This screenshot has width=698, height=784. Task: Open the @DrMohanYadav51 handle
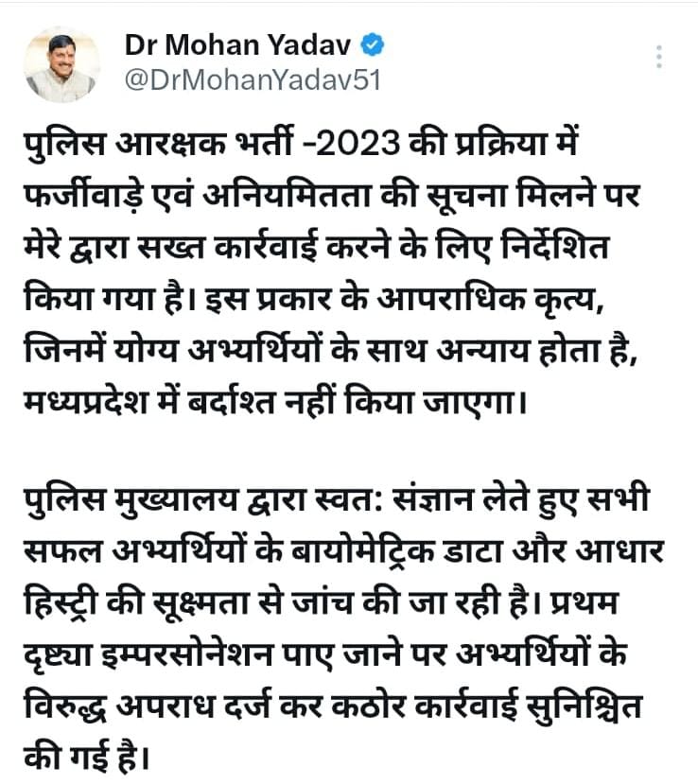(x=253, y=80)
